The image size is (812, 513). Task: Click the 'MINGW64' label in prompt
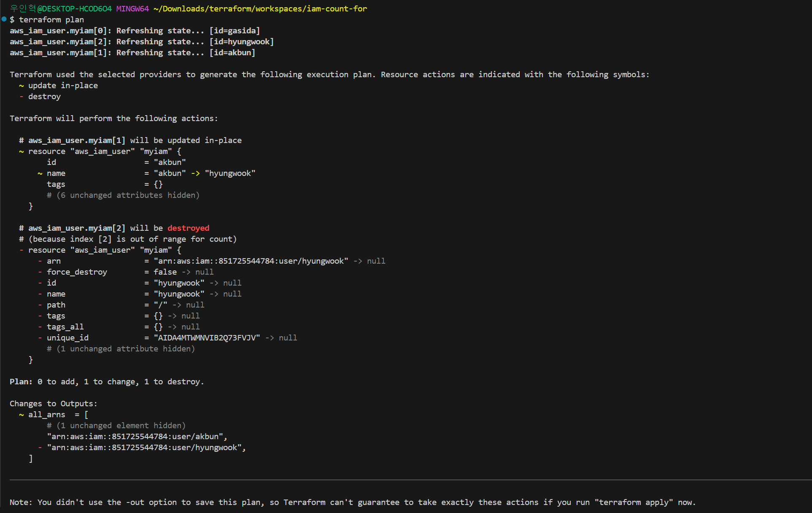point(132,9)
